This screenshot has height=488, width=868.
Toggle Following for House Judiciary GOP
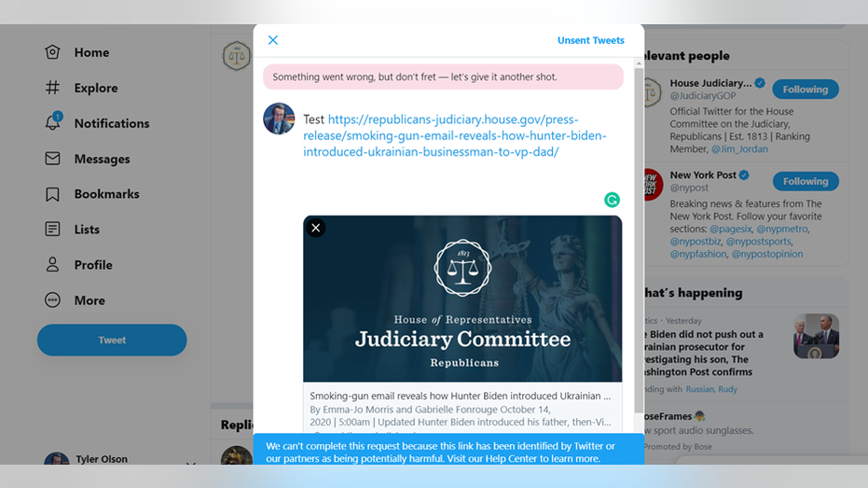pos(806,90)
